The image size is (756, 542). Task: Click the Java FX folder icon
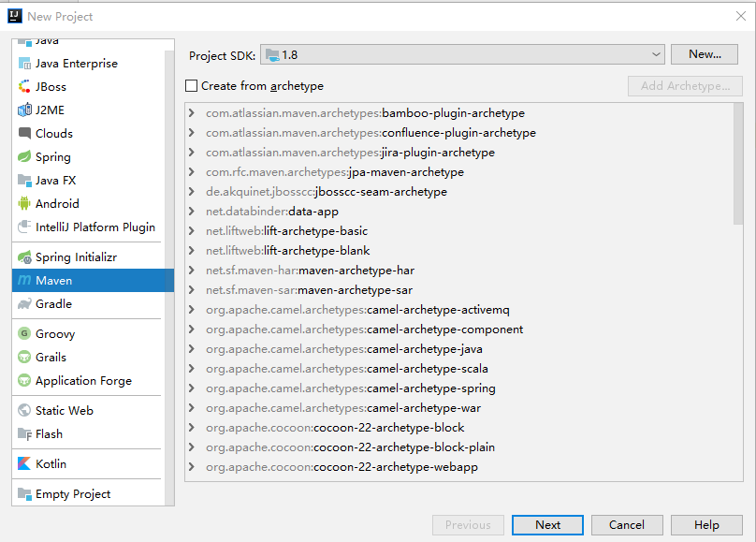point(24,181)
